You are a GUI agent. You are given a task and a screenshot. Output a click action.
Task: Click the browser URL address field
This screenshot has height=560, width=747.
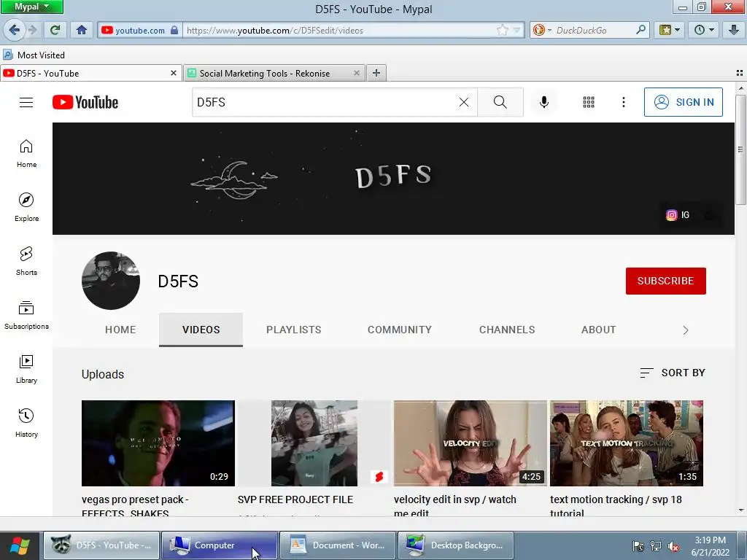(x=338, y=30)
